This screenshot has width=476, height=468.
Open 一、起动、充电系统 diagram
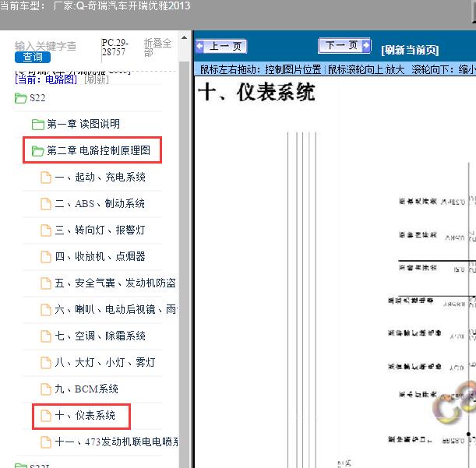(x=100, y=177)
